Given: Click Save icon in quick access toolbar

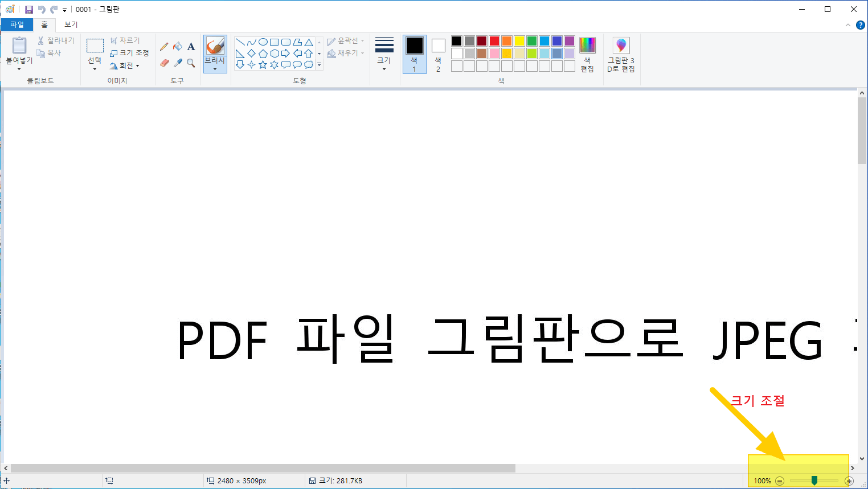Looking at the screenshot, I should pyautogui.click(x=29, y=10).
